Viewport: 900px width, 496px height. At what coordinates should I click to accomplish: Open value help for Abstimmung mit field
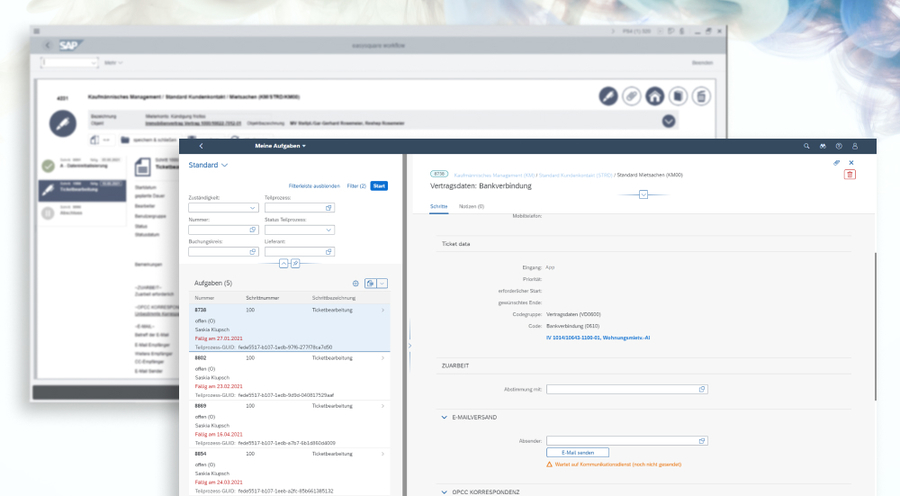click(702, 389)
